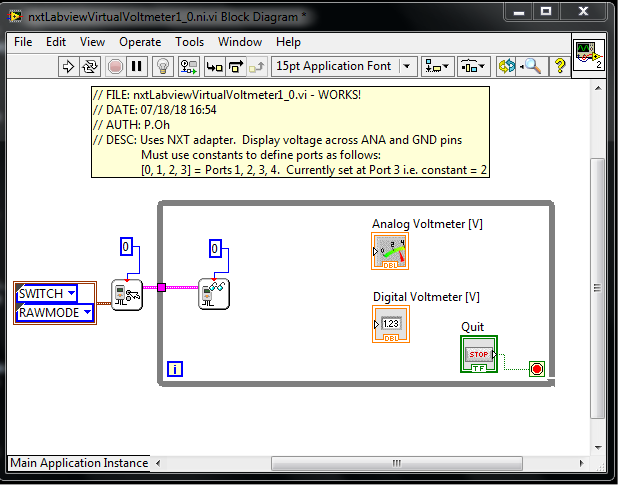Click the yellow comment text box
Viewport: 618px width, 485px height.
(290, 132)
